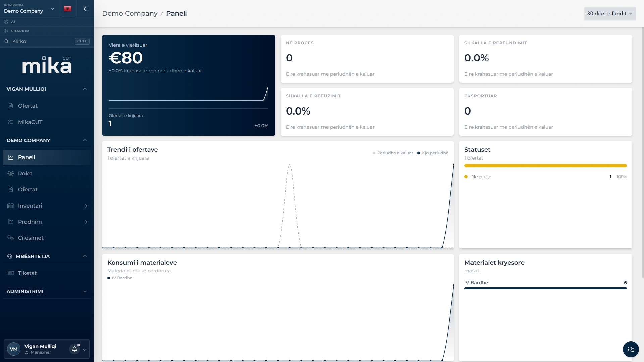644x362 pixels.
Task: Click the VM user avatar
Action: (x=14, y=349)
